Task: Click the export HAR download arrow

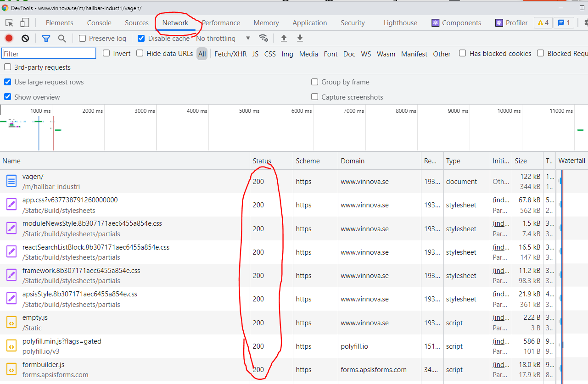Action: (300, 39)
